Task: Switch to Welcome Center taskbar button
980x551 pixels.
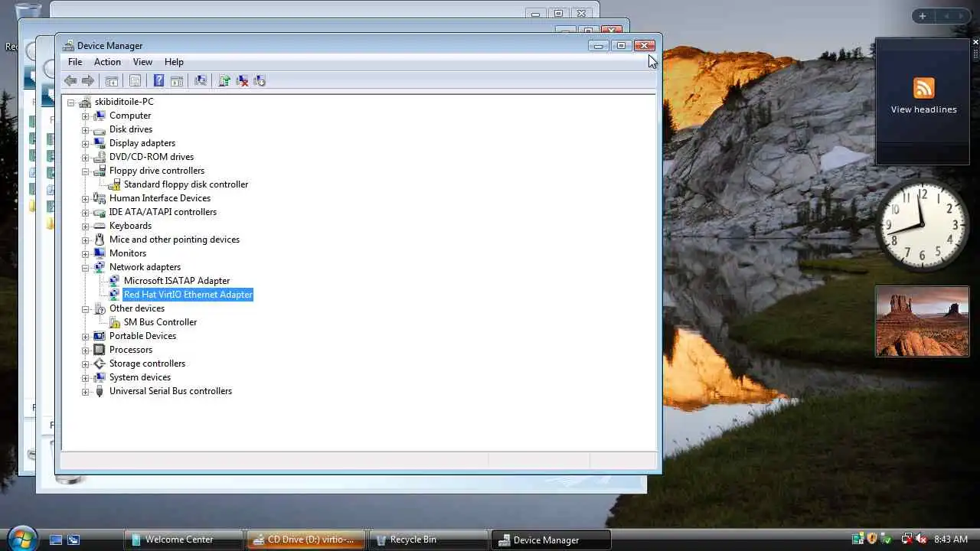Action: tap(183, 540)
